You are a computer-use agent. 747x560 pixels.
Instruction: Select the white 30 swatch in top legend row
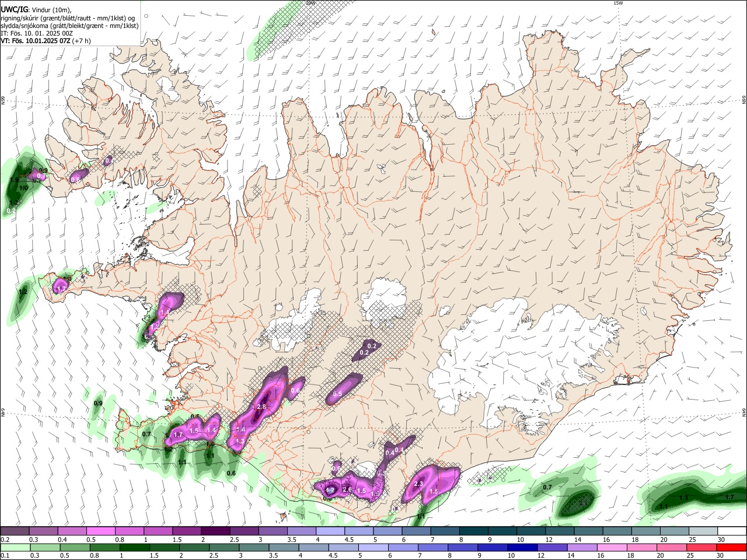pyautogui.click(x=732, y=531)
